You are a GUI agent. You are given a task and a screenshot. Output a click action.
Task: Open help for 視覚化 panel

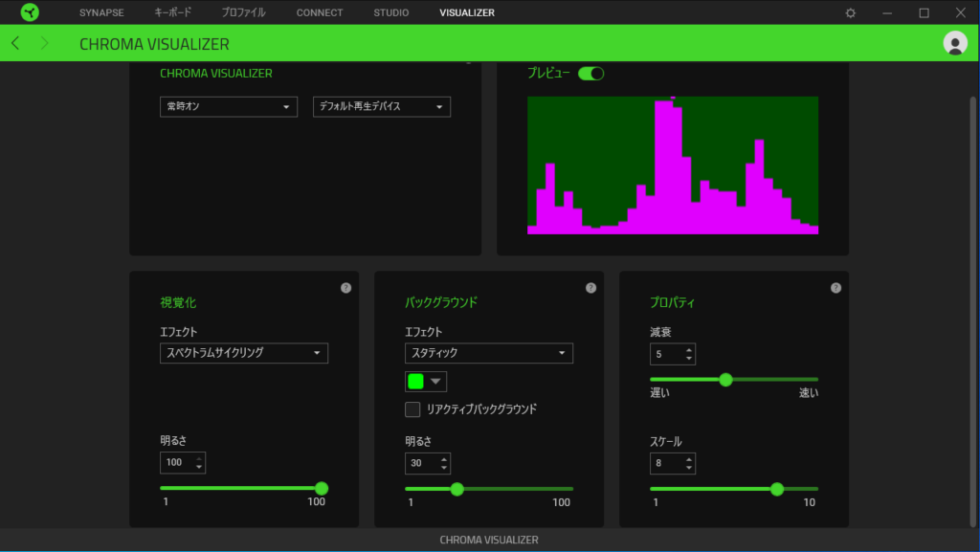click(x=345, y=288)
